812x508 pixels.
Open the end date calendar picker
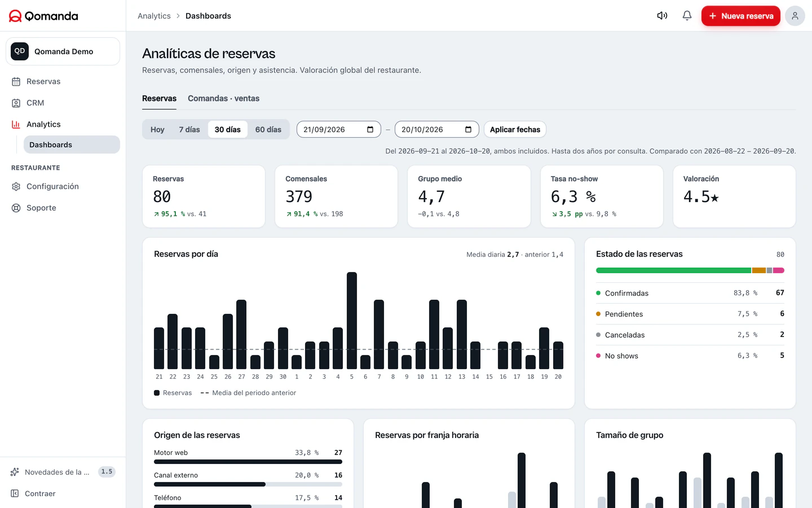[x=468, y=129]
